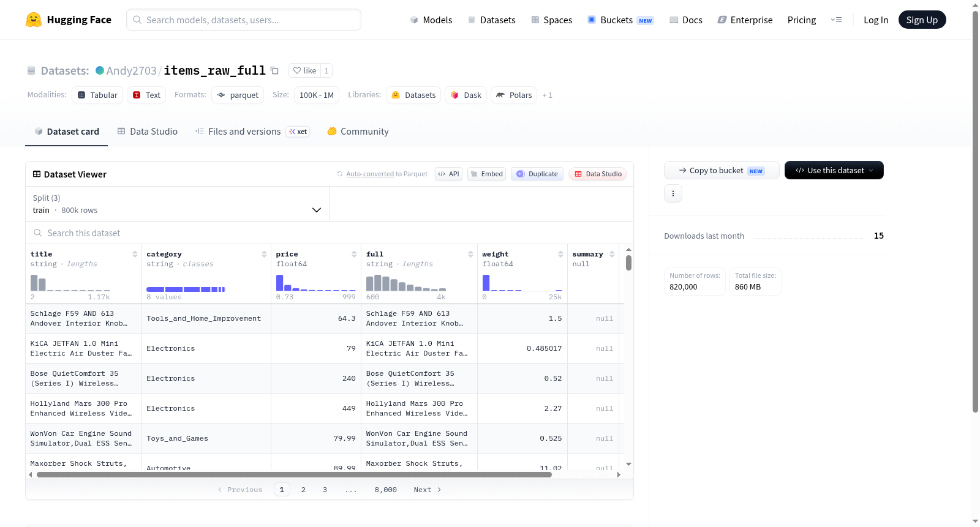This screenshot has height=527, width=980.
Task: Select the 100K - 1M size tag
Action: [317, 95]
